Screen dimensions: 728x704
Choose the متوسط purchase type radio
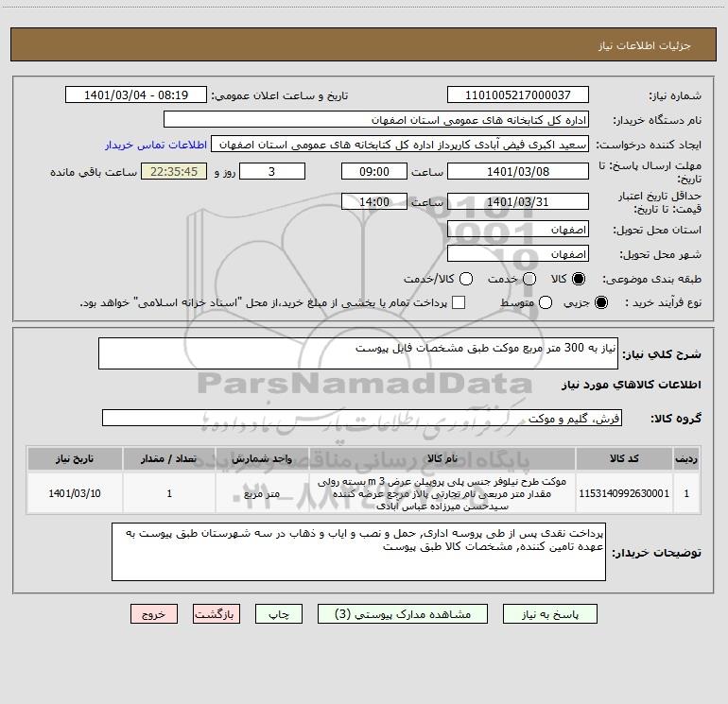pyautogui.click(x=546, y=302)
